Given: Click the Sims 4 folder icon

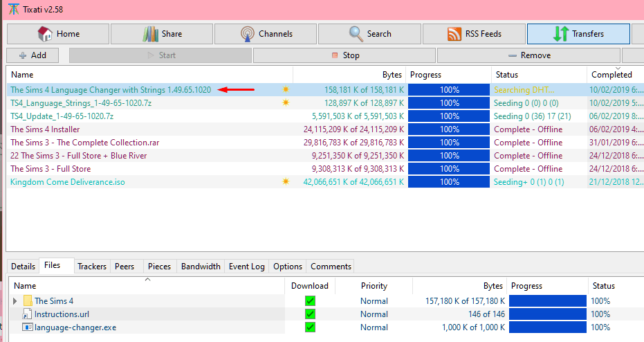Looking at the screenshot, I should [x=28, y=301].
